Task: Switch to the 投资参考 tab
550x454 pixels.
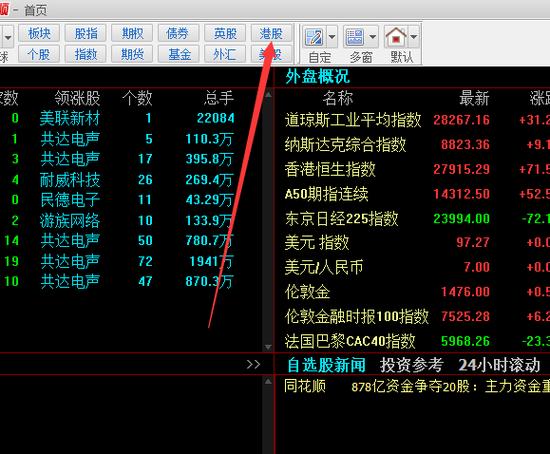Action: [411, 365]
